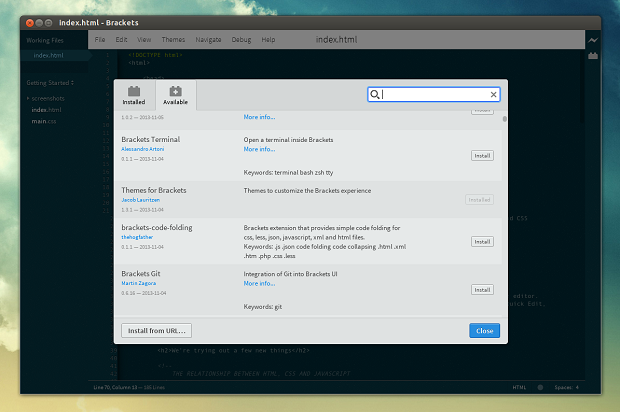Open author Jacob Lauritzen's link
620x412 pixels.
140,200
